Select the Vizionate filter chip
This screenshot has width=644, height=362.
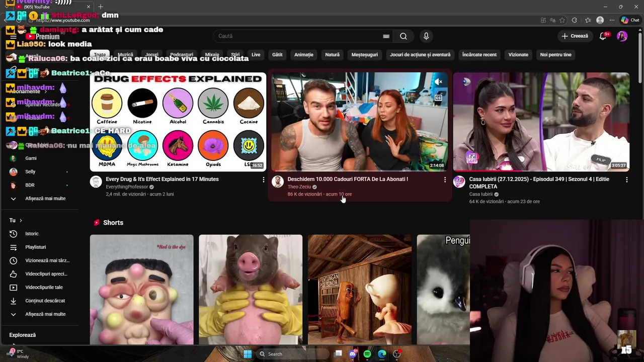click(x=518, y=54)
